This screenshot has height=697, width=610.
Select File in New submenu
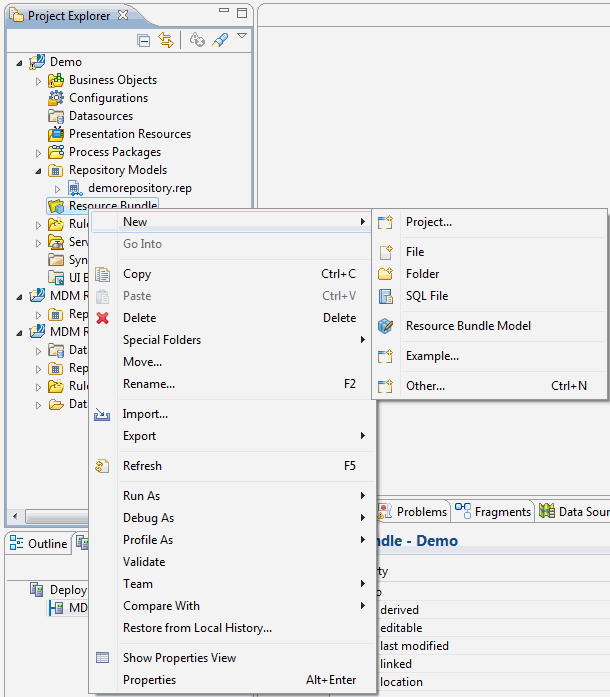[489, 252]
